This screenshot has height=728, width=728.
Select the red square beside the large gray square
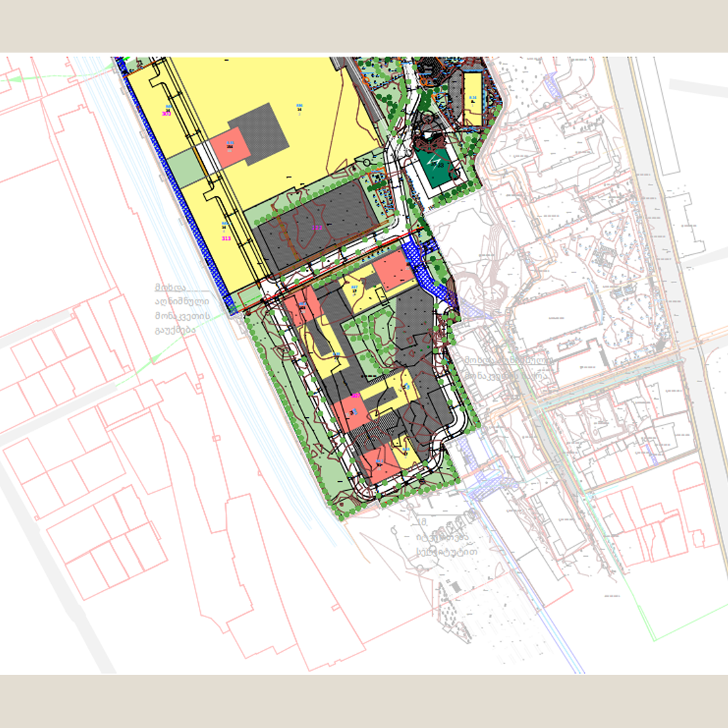230,147
